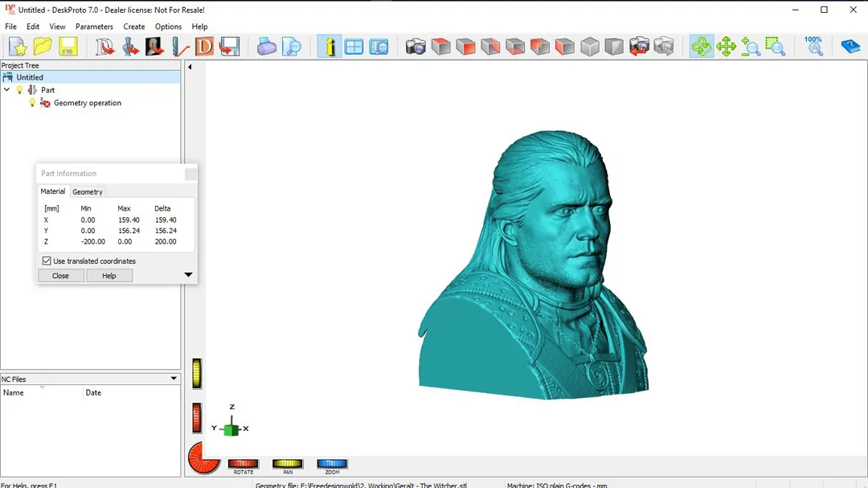Click the yellow PAN horizontal thumbwheel
868x488 pixels.
click(287, 464)
